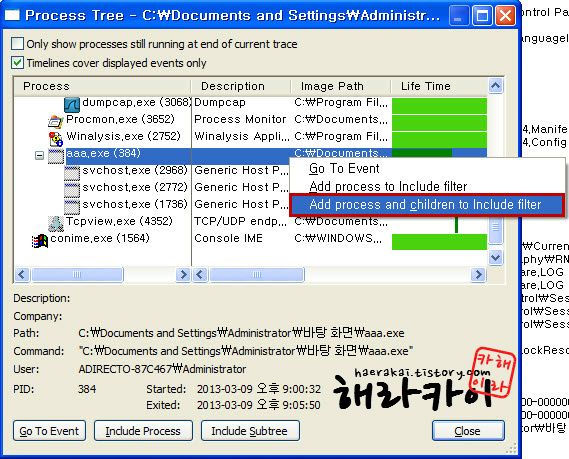
Task: Click the Include Process button
Action: [143, 431]
